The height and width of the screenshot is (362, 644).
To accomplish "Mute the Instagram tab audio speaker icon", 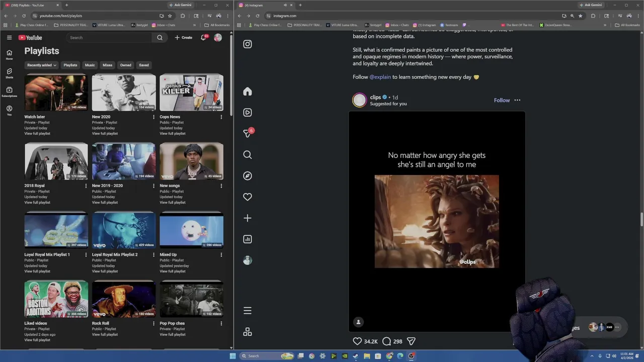I will (x=285, y=5).
